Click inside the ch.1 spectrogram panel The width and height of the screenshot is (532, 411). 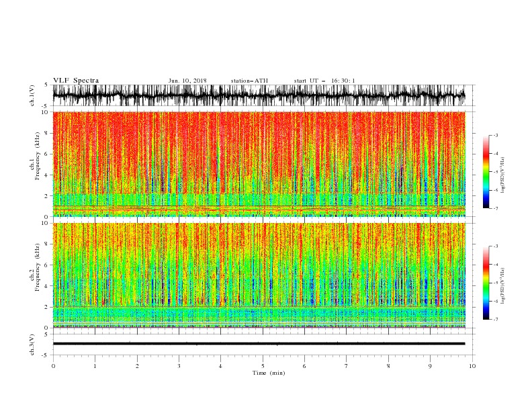(x=259, y=164)
